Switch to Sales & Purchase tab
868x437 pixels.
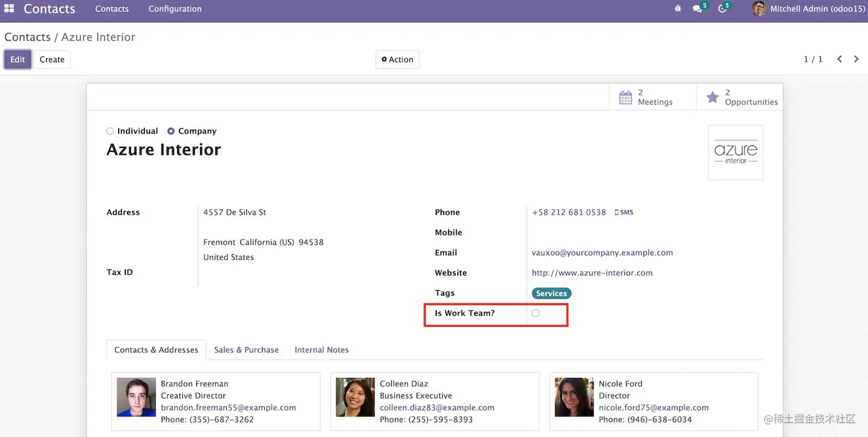coord(246,350)
